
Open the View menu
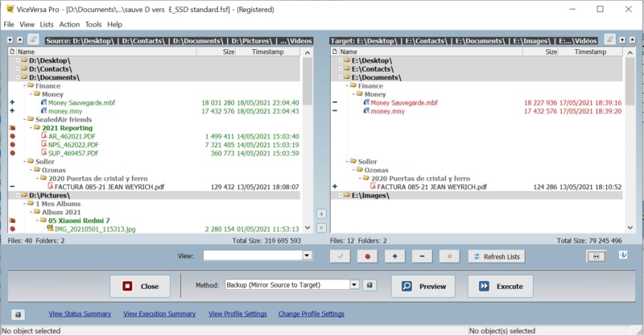coord(27,24)
